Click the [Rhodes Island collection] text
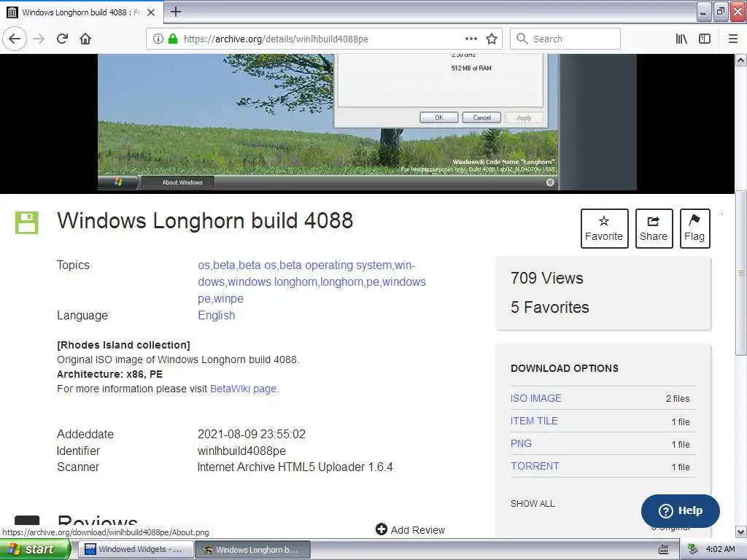Screen dimensions: 747x560 (x=123, y=345)
